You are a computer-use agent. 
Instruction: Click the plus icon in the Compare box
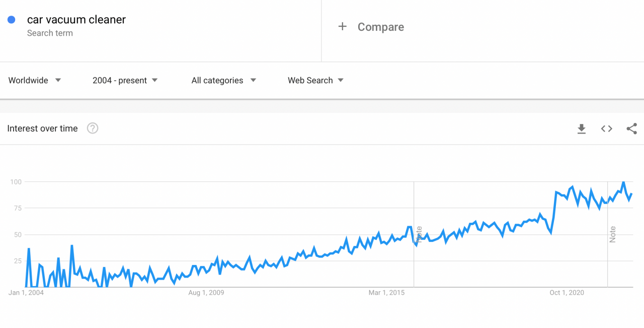[x=343, y=26]
